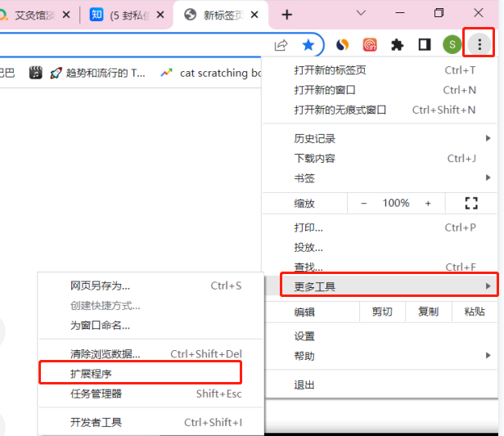Toggle the side panel icon
This screenshot has height=436, width=504.
point(425,44)
